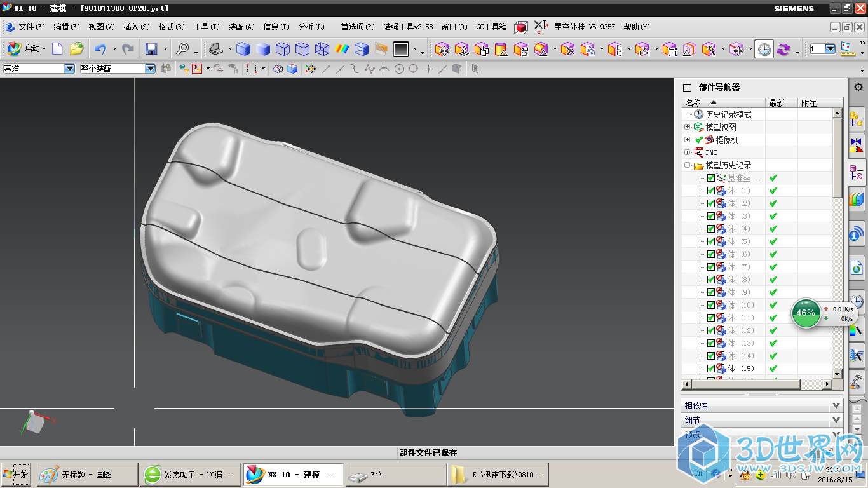
Task: Open the E:\ drive taskbar window
Action: (396, 475)
